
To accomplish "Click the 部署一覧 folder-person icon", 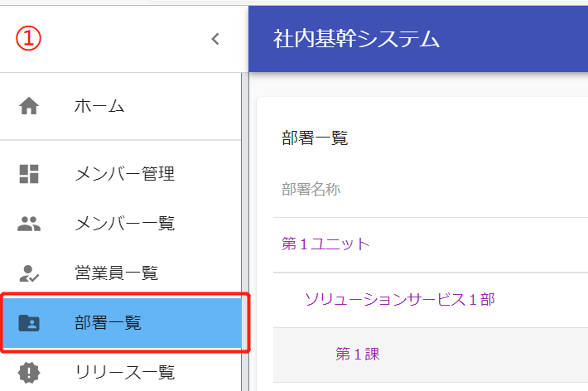I will point(29,322).
